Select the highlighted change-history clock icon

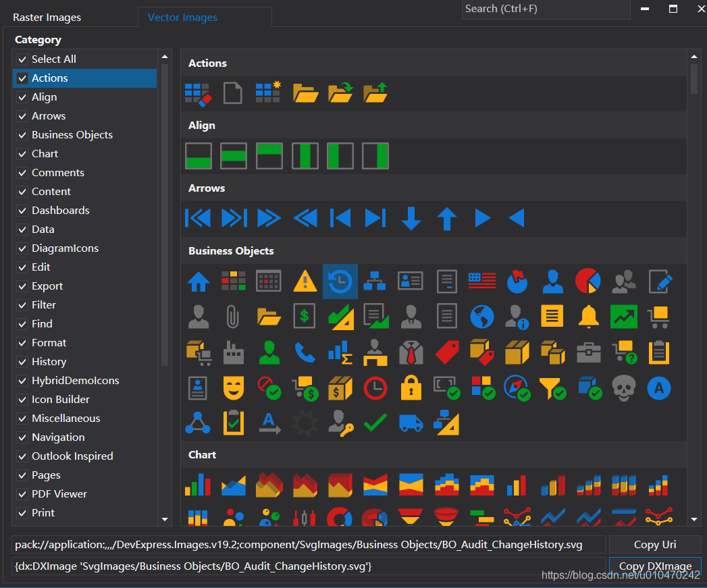click(x=340, y=282)
